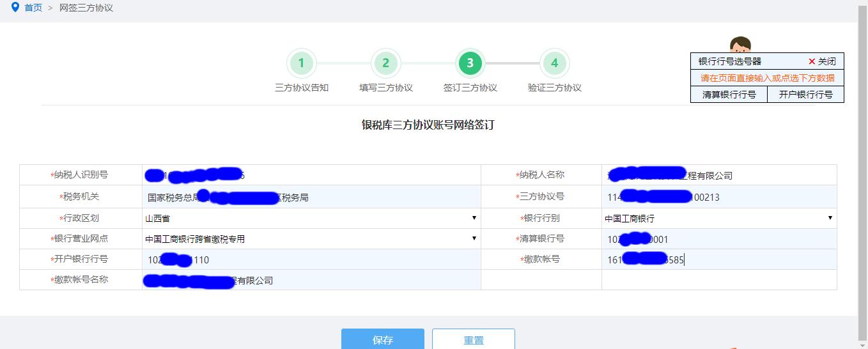The width and height of the screenshot is (868, 349).
Task: Click the 银行营业网点 field label
Action: coord(79,238)
